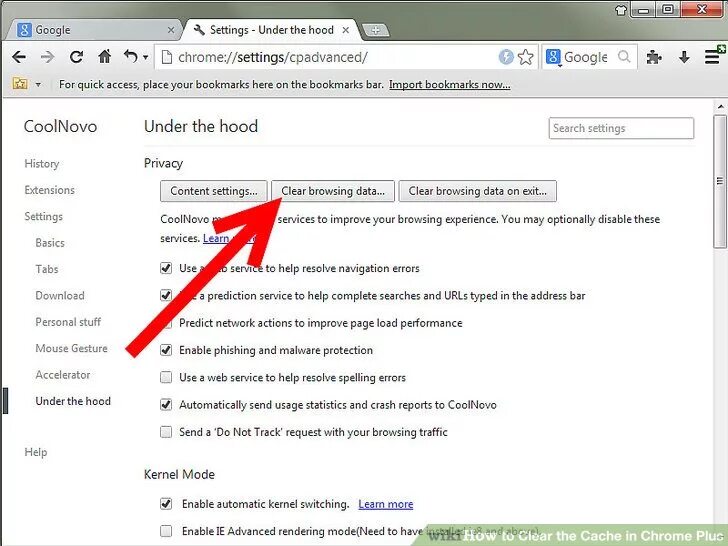Image resolution: width=728 pixels, height=546 pixels.
Task: Toggle automatic kernel switching checkbox
Action: [166, 504]
